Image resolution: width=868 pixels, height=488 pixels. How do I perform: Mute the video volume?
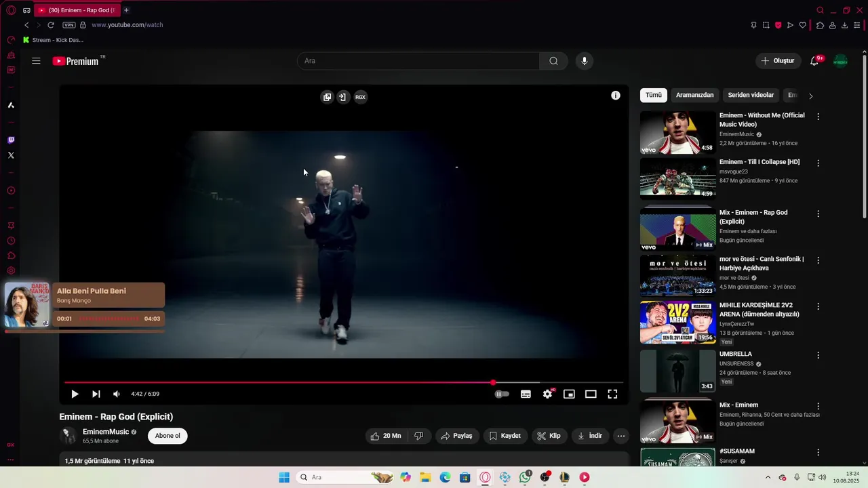(117, 394)
